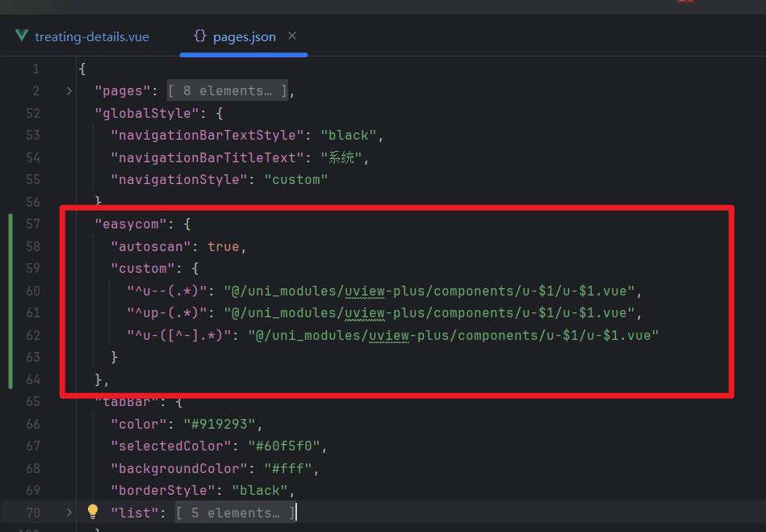Click the "selectedColor" key
The width and height of the screenshot is (766, 532).
coord(171,446)
